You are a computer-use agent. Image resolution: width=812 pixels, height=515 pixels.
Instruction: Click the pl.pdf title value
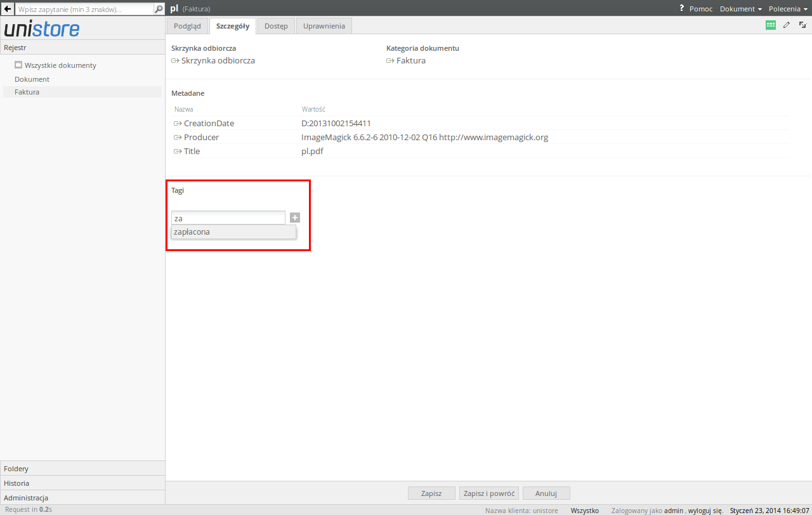312,151
